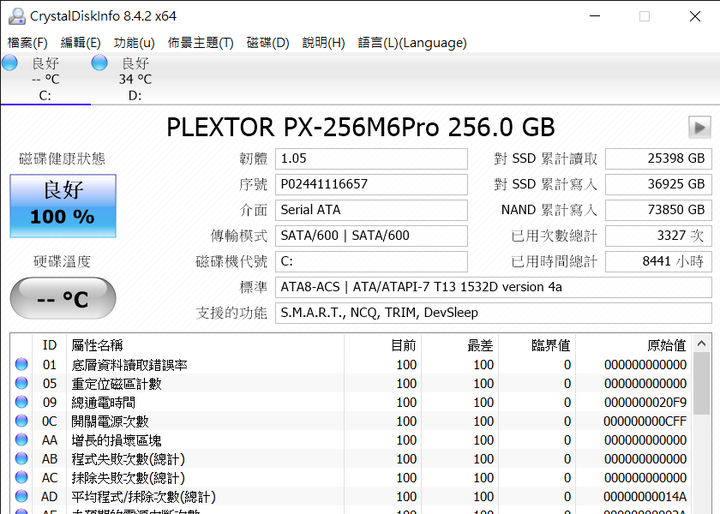
Task: Open the 檔案(F) menu
Action: (28, 43)
